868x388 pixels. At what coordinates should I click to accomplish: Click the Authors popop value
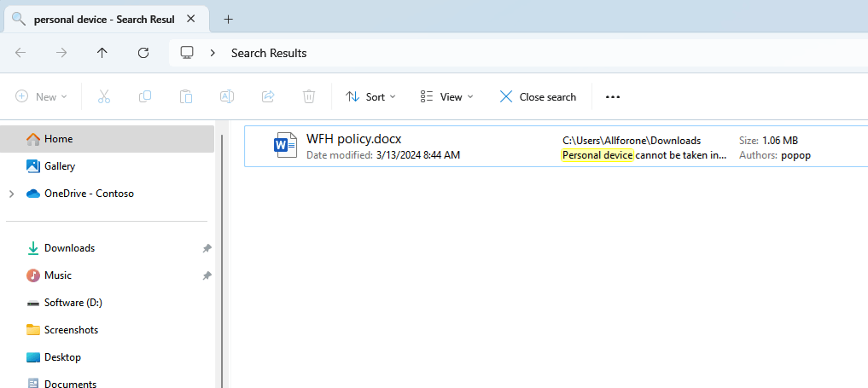point(795,155)
